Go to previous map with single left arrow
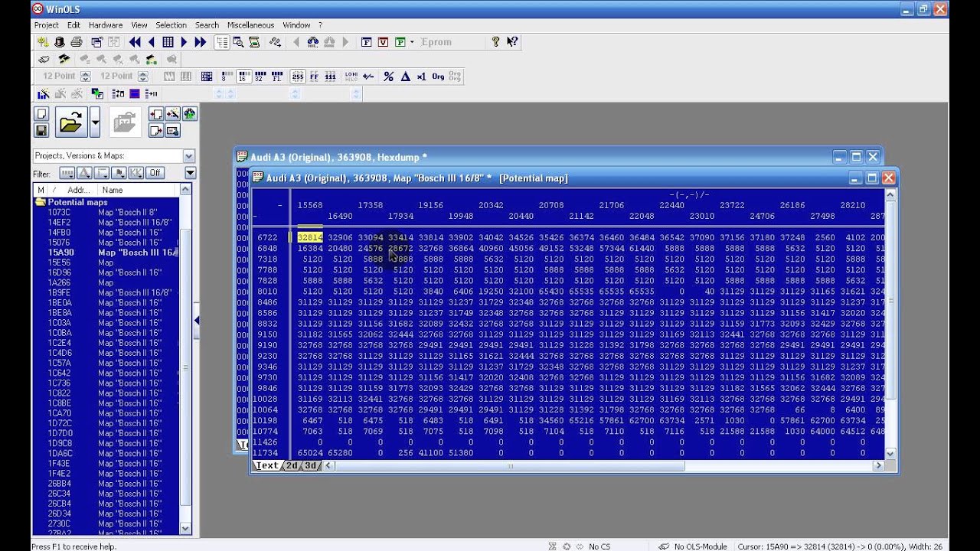 152,42
